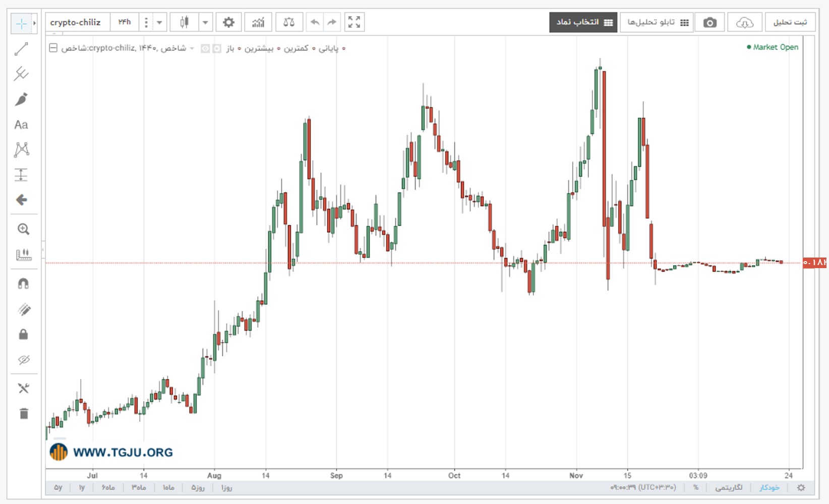Redo the chart action
The image size is (829, 504).
332,22
